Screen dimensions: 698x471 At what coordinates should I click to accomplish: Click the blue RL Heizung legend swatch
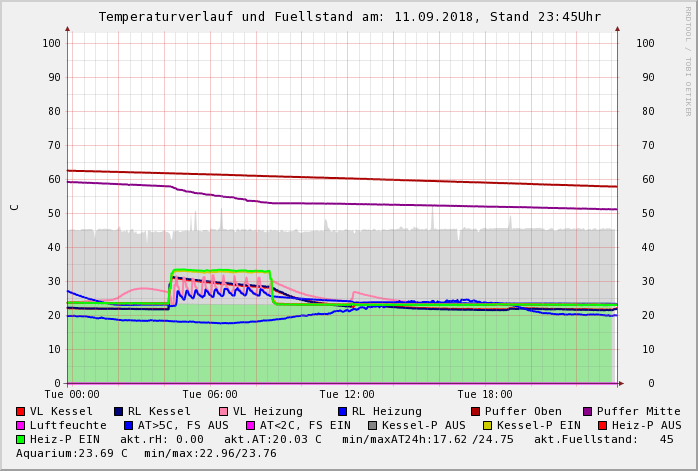(343, 411)
